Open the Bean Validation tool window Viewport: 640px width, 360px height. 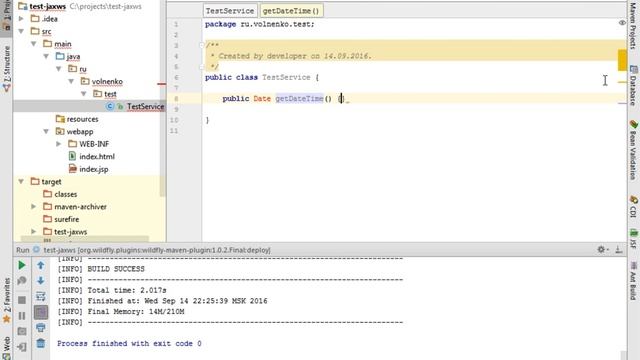click(633, 150)
